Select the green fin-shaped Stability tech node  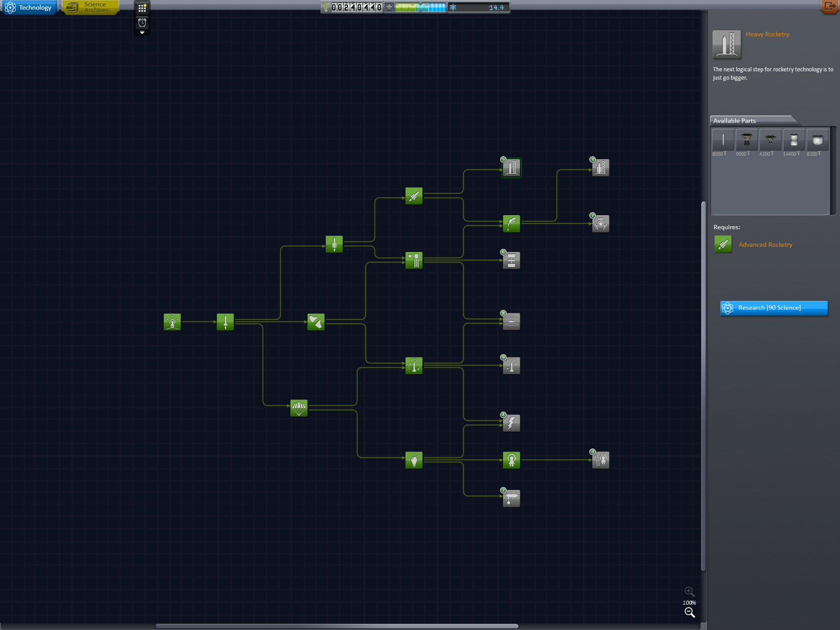click(x=316, y=322)
